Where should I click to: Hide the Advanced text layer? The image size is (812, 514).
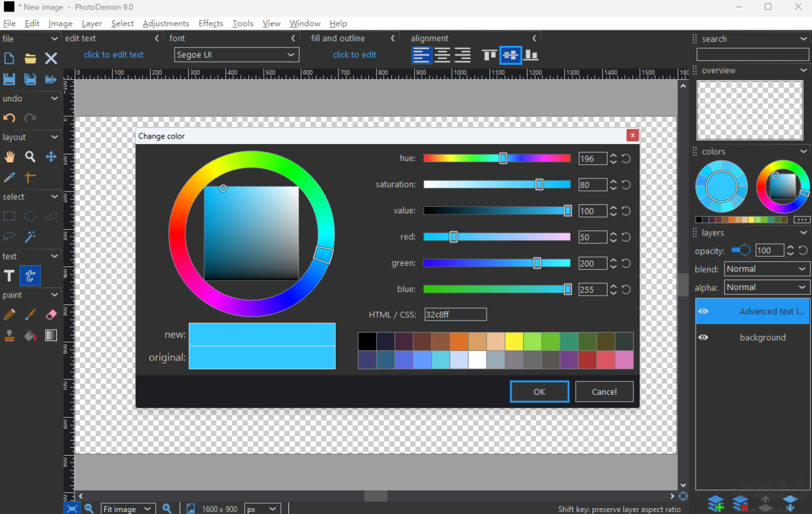click(x=704, y=311)
